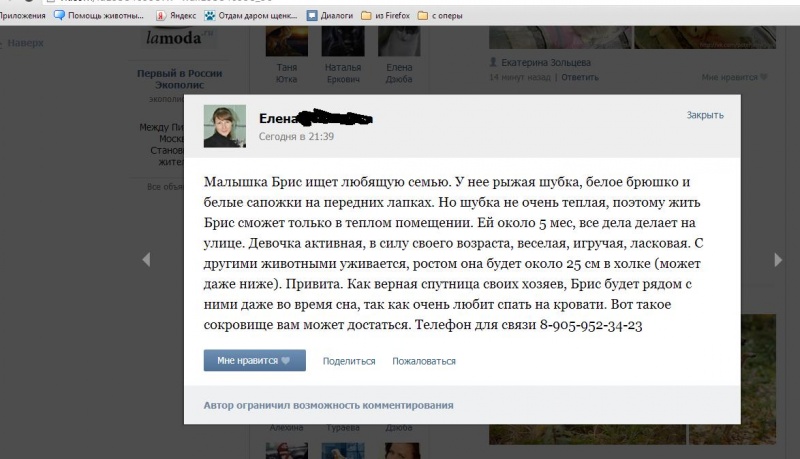Click Поделиться to share the post

coord(349,361)
